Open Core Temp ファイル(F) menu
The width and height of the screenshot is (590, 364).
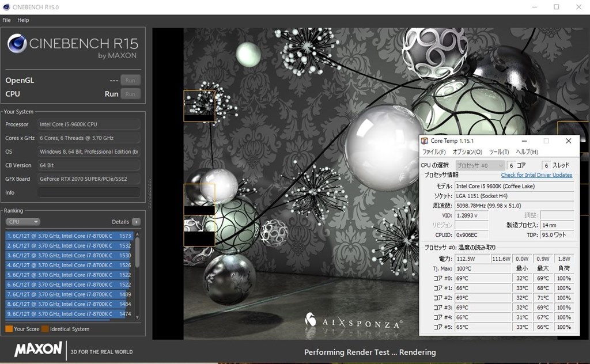434,152
